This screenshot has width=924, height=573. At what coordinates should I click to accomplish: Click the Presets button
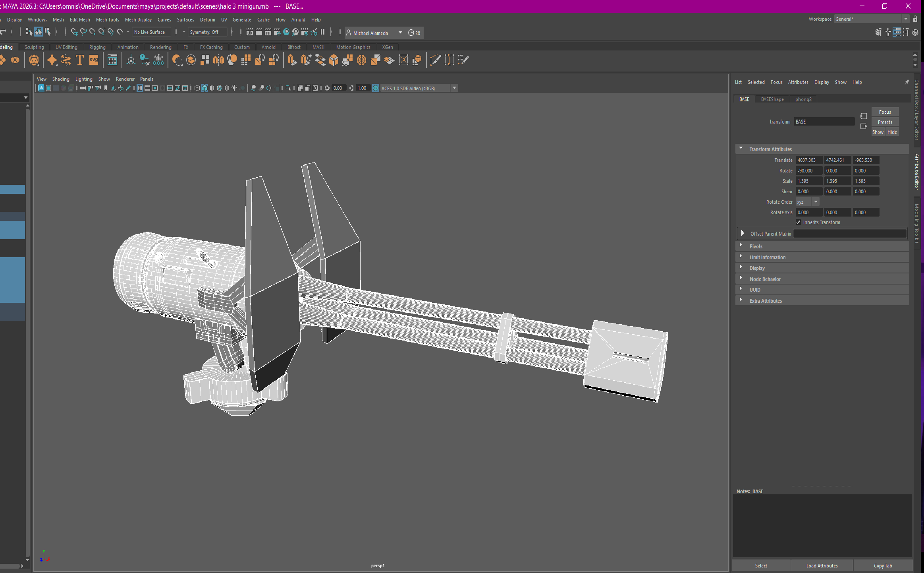pyautogui.click(x=885, y=122)
